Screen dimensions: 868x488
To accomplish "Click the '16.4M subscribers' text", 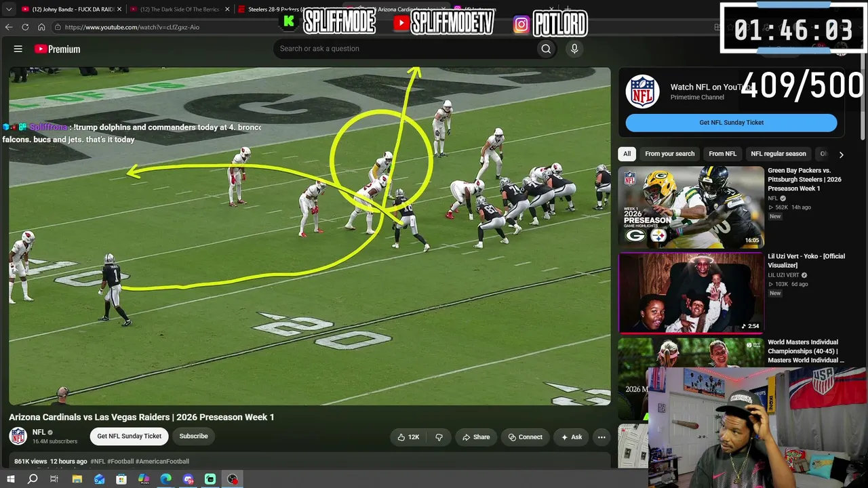I will (55, 442).
